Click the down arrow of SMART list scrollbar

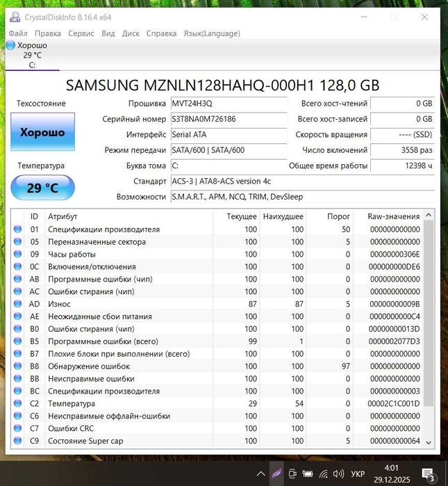[429, 443]
